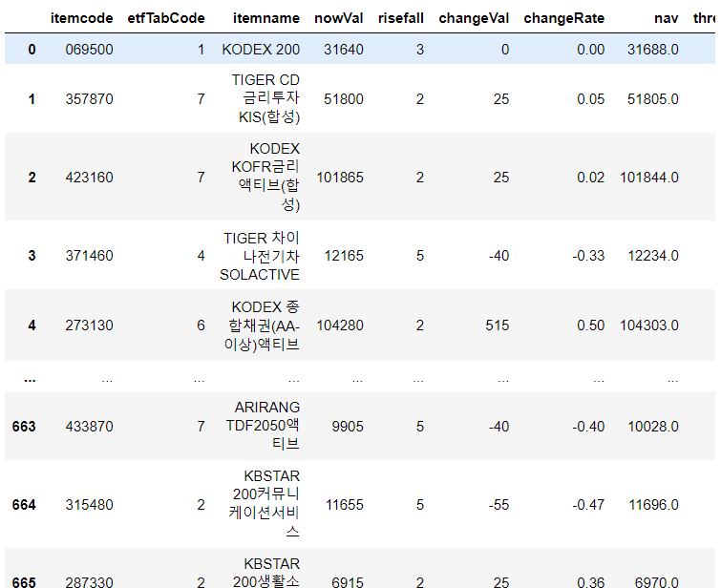Select the KODEX 200 item name
Viewport: 721px width, 588px height.
tap(261, 50)
